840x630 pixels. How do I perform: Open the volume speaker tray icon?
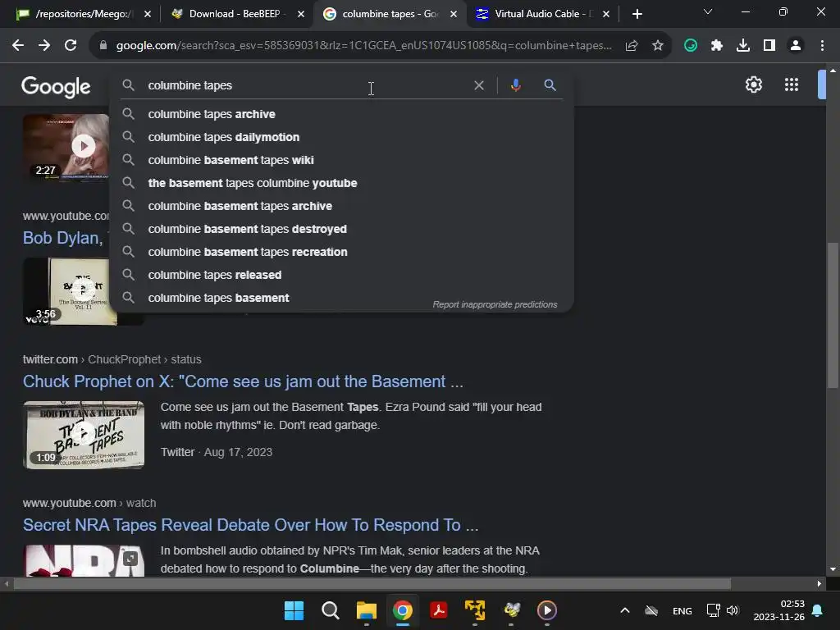(x=733, y=610)
